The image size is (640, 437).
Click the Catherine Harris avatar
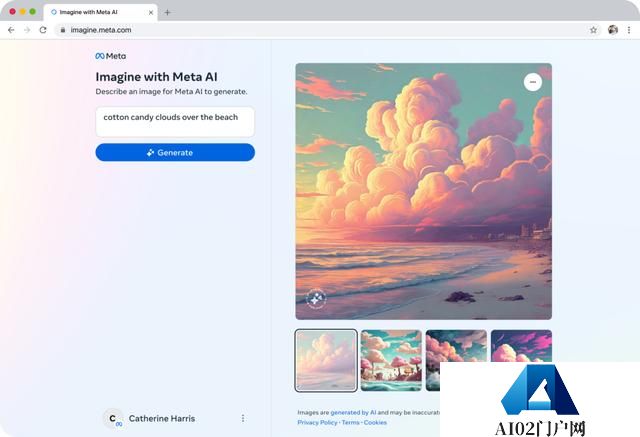click(113, 418)
